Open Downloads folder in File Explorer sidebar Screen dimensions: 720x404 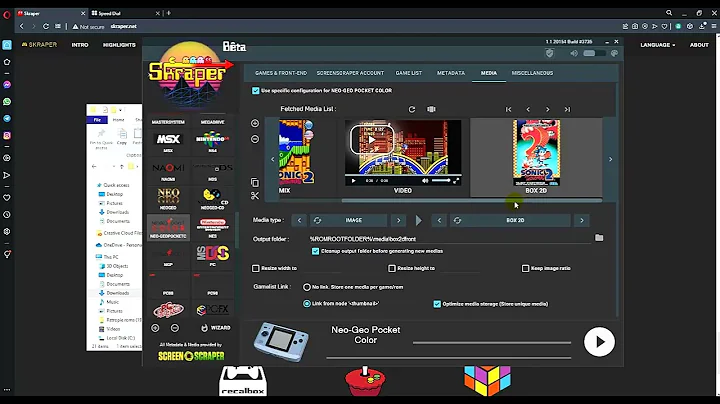tap(118, 293)
